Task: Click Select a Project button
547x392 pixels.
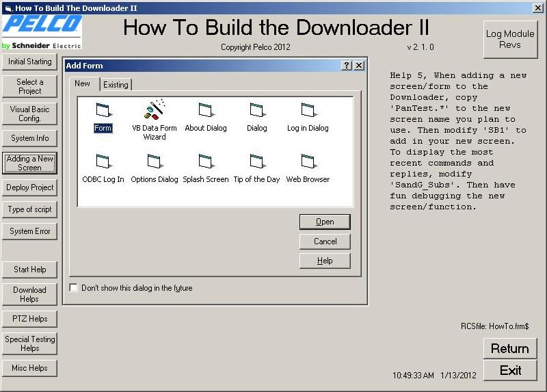Action: [x=29, y=86]
